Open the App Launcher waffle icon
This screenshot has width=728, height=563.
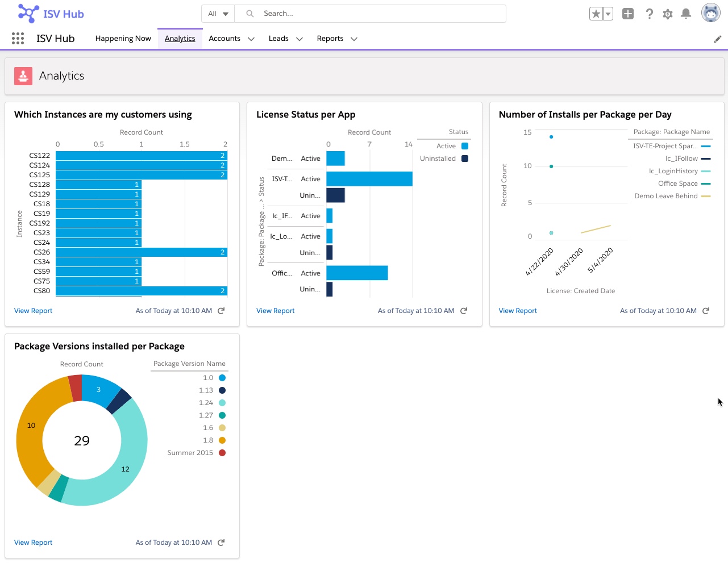17,38
